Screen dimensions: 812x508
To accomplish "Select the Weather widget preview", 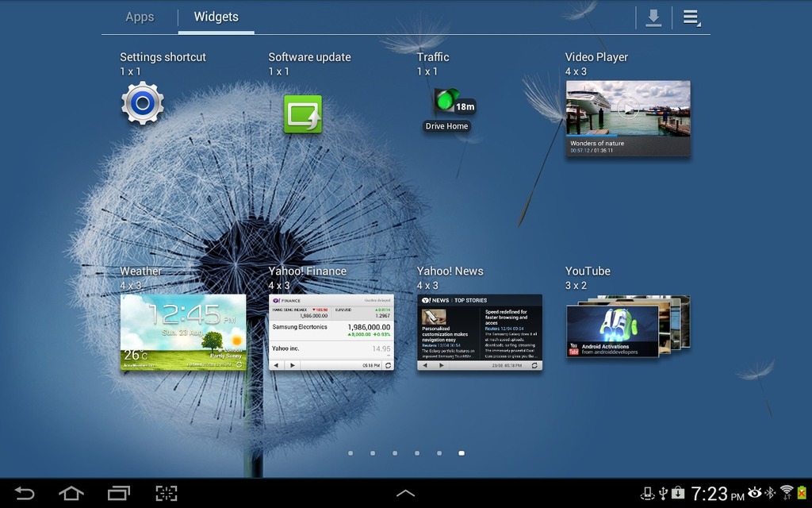I will click(183, 333).
